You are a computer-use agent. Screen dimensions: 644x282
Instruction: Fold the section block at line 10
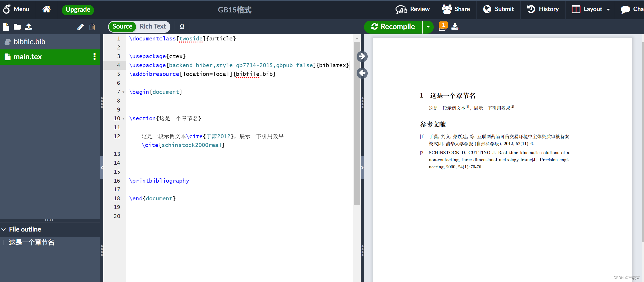(123, 119)
